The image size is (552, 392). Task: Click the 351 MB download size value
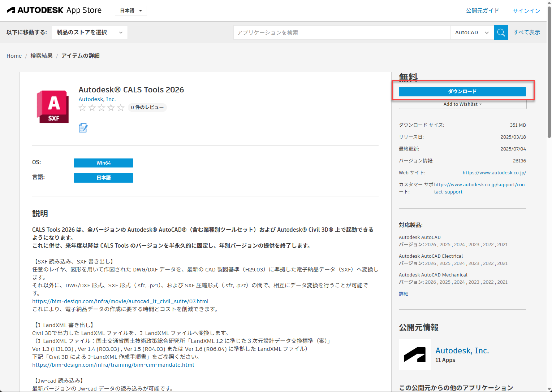518,125
